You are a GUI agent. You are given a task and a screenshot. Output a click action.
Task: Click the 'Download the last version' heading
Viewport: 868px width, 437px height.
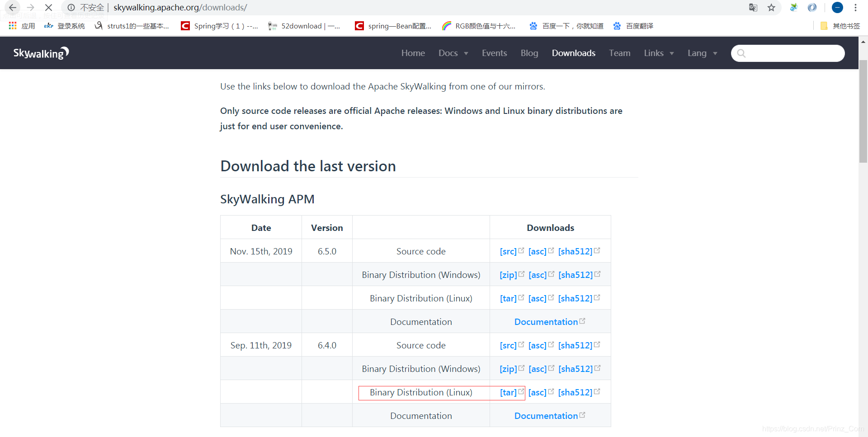point(308,166)
